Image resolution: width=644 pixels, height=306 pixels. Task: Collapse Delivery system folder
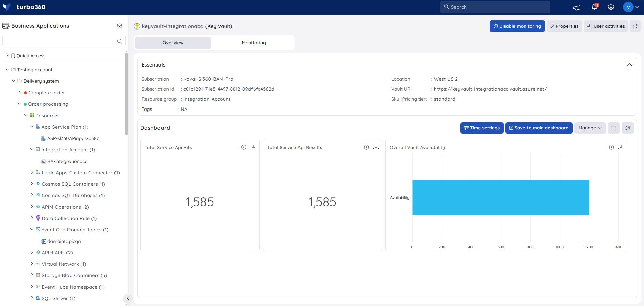point(13,81)
